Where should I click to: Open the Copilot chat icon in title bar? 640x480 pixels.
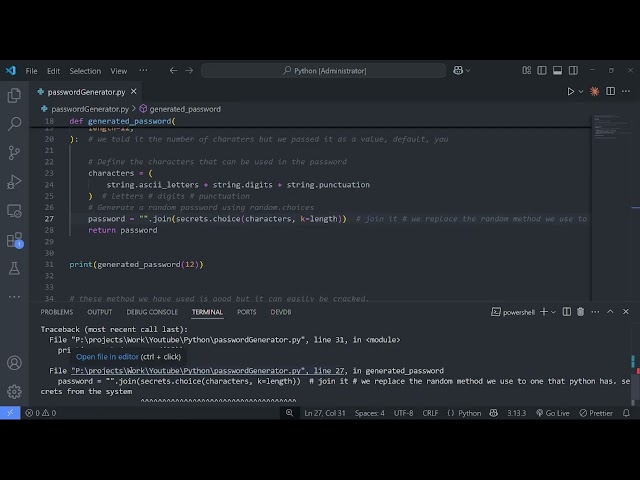458,71
